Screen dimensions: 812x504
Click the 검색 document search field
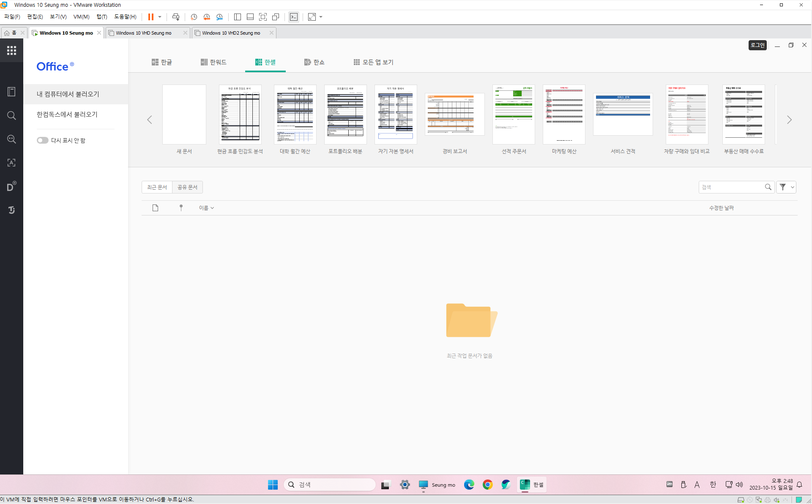click(731, 187)
